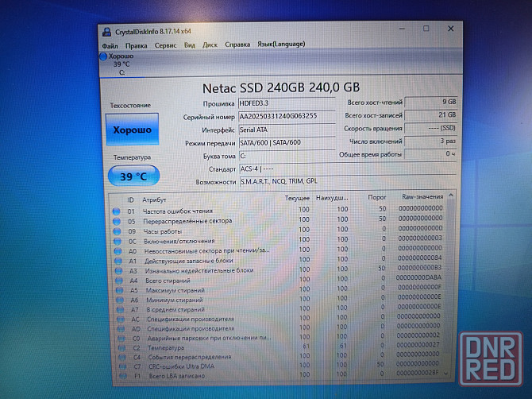Click the Всего хост-чтений value 9 GB

(431, 102)
